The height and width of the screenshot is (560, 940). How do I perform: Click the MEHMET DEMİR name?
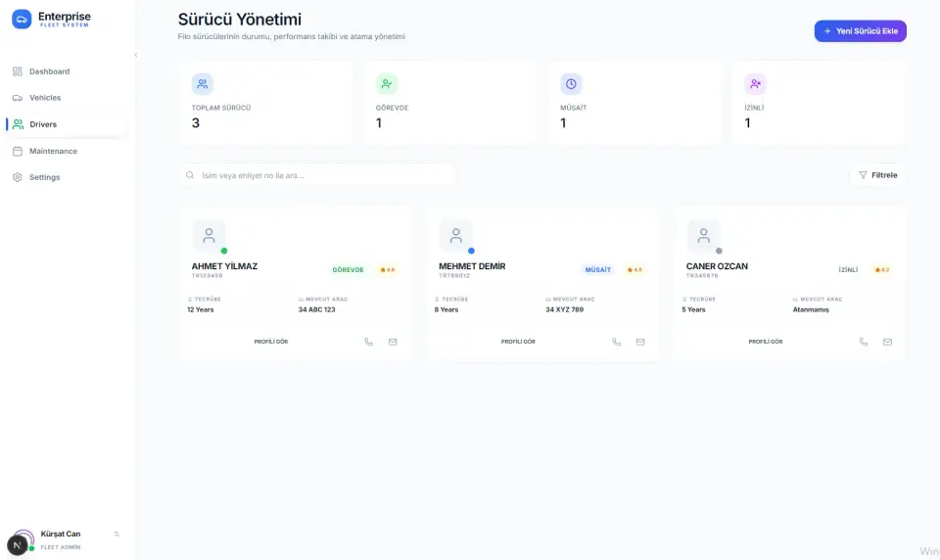472,266
